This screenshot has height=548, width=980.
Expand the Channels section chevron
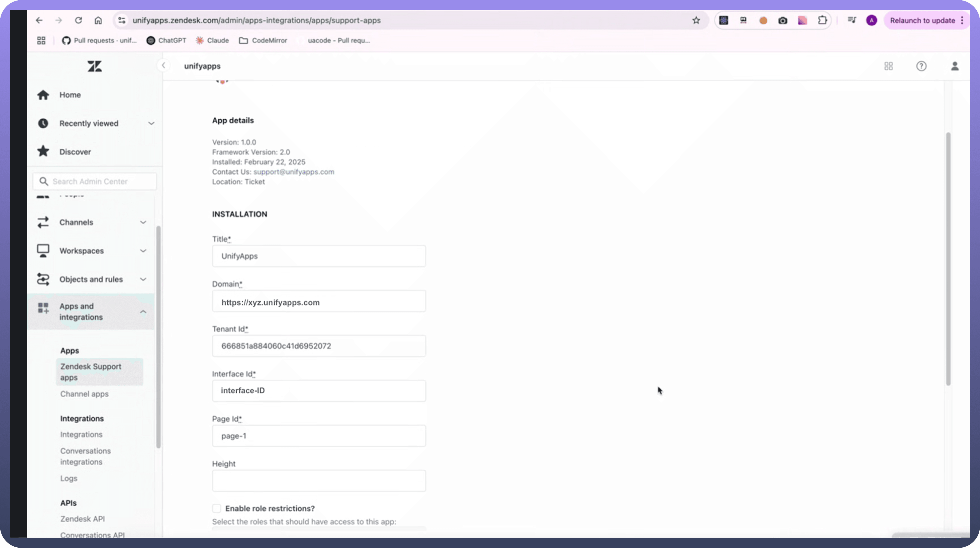point(143,222)
